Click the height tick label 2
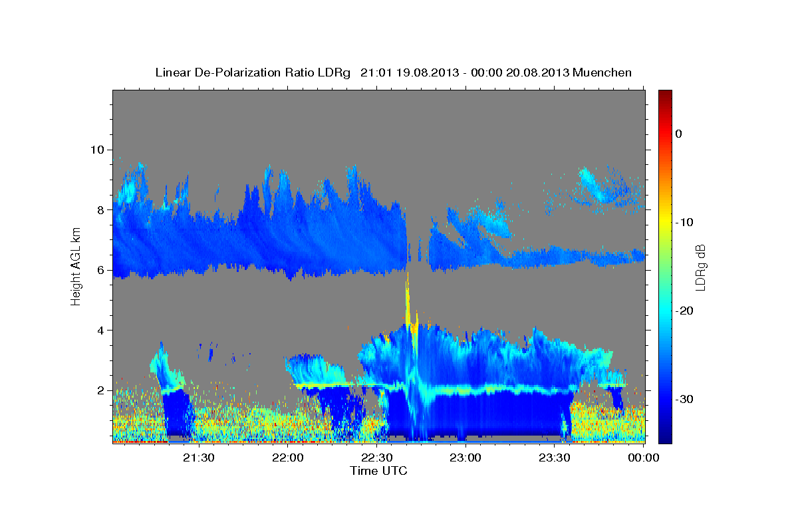The height and width of the screenshot is (532, 798). (x=100, y=390)
